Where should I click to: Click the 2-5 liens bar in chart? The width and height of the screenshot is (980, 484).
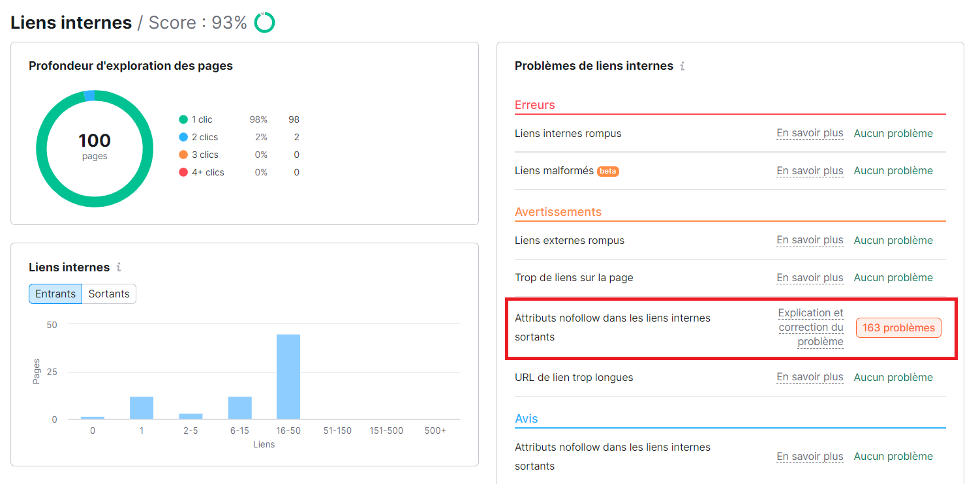coord(191,416)
